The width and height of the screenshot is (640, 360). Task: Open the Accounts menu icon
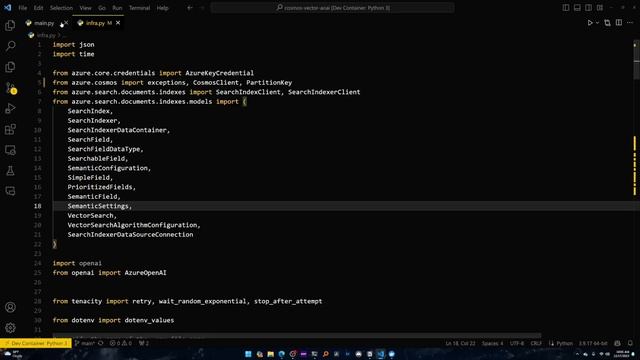10,307
